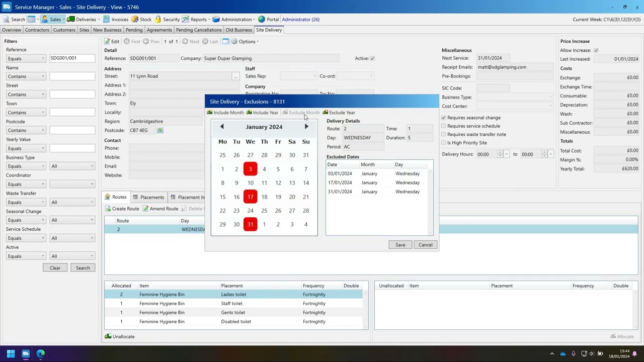644x362 pixels.
Task: Click the window view icon beside Options
Action: [225, 42]
